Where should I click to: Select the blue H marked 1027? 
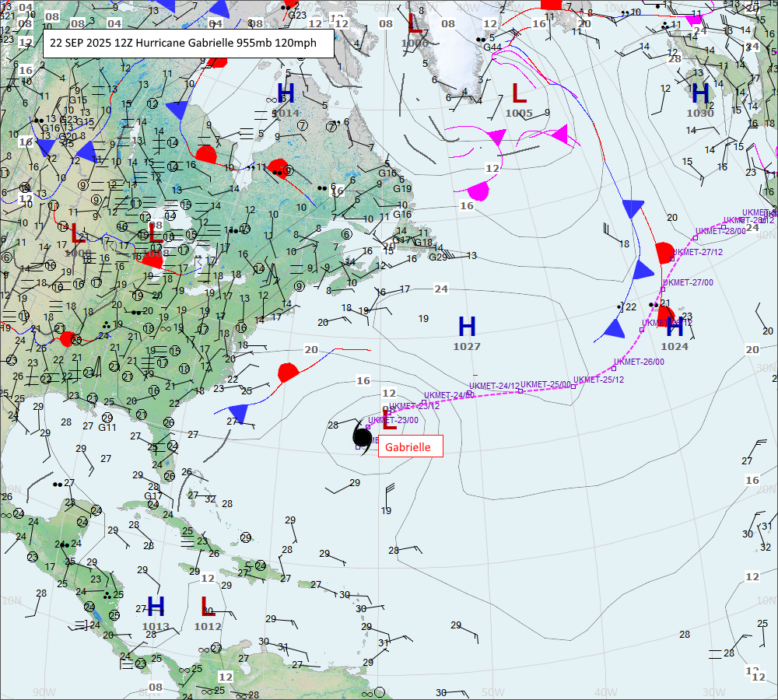point(467,327)
